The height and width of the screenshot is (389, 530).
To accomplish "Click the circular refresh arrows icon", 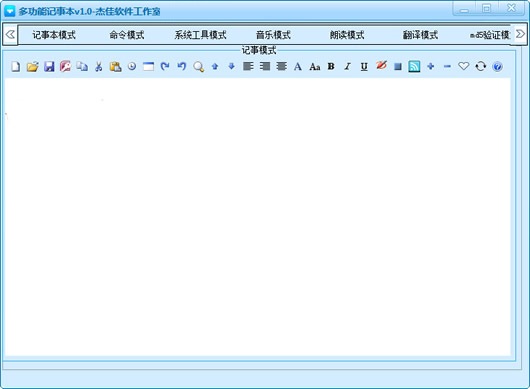I will 480,66.
